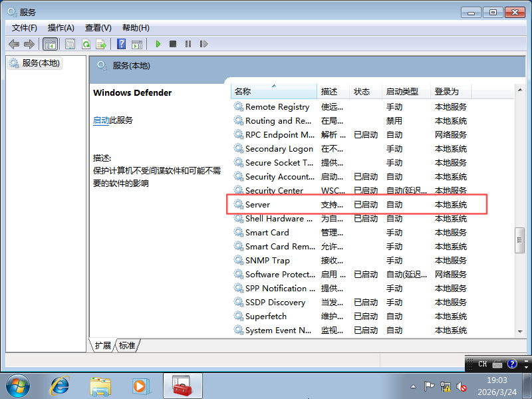Viewport: 532px width, 399px height.
Task: Open Internet Explorer from taskbar
Action: [x=59, y=386]
